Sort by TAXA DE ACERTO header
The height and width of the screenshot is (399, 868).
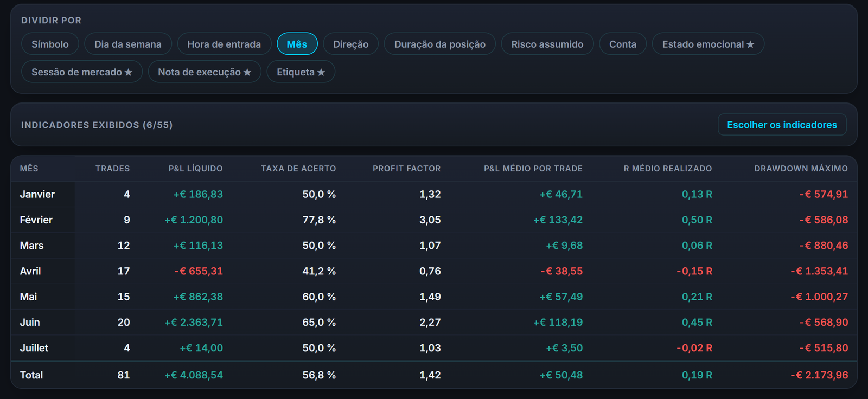click(x=298, y=169)
